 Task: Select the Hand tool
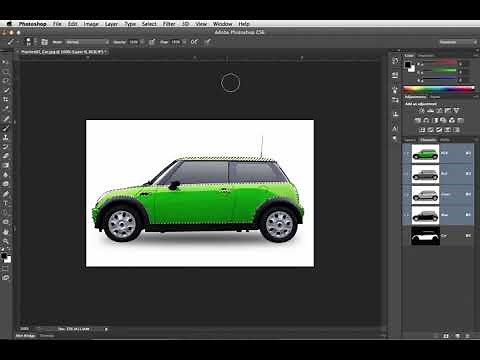tap(6, 231)
